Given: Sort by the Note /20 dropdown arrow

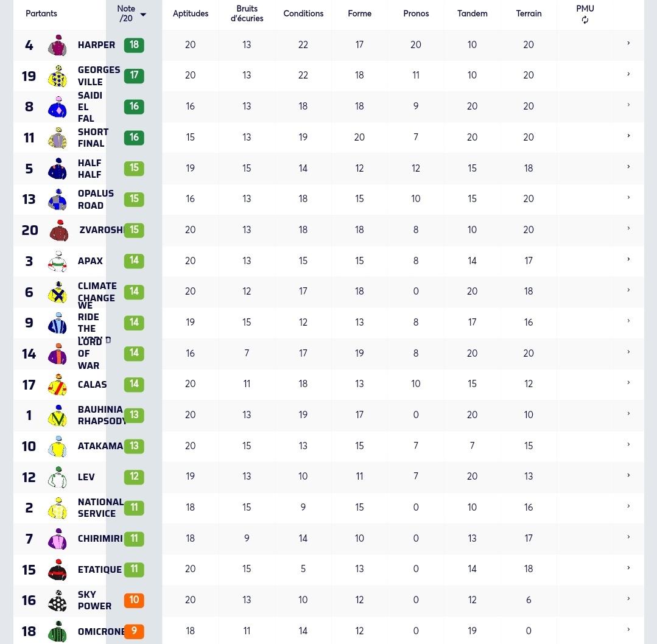Looking at the screenshot, I should coord(143,15).
